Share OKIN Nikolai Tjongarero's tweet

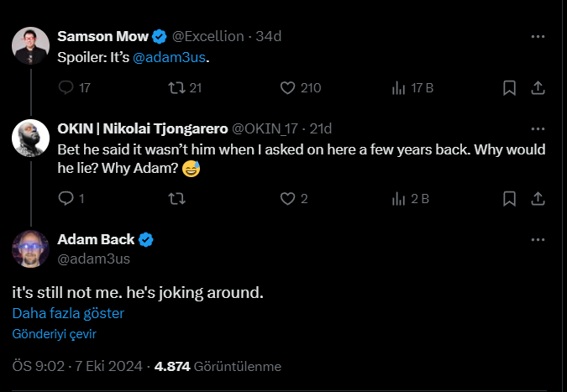click(x=538, y=199)
